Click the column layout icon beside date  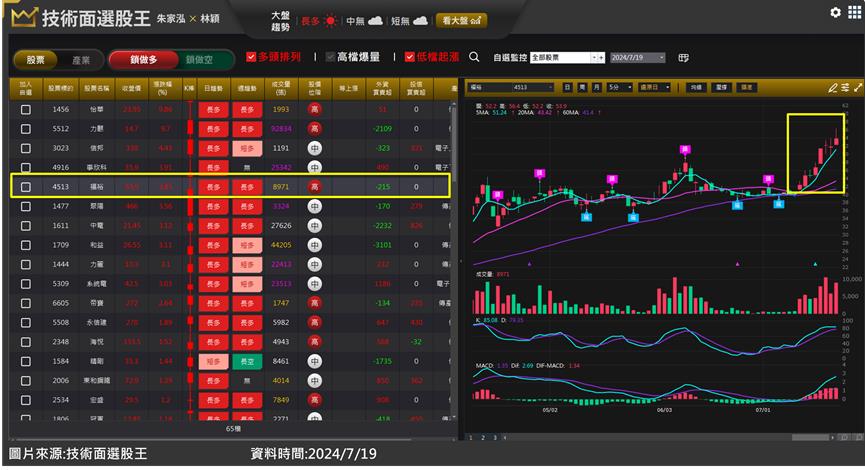click(x=684, y=57)
